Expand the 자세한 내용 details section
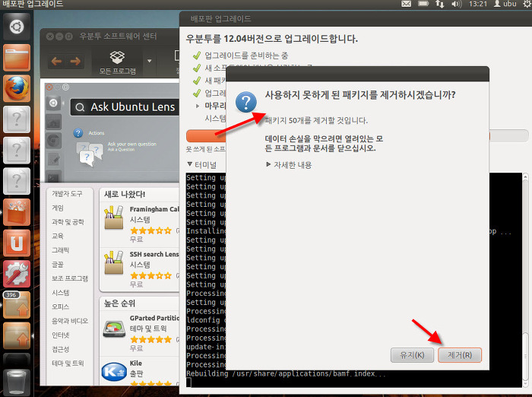 coord(288,165)
